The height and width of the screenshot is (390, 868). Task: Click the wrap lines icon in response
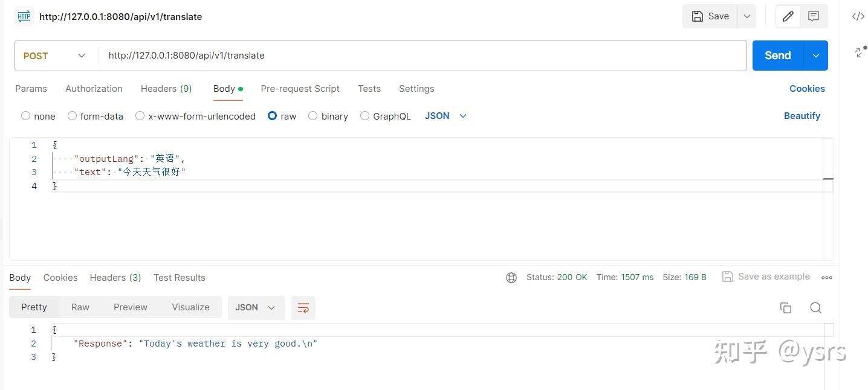pos(303,308)
